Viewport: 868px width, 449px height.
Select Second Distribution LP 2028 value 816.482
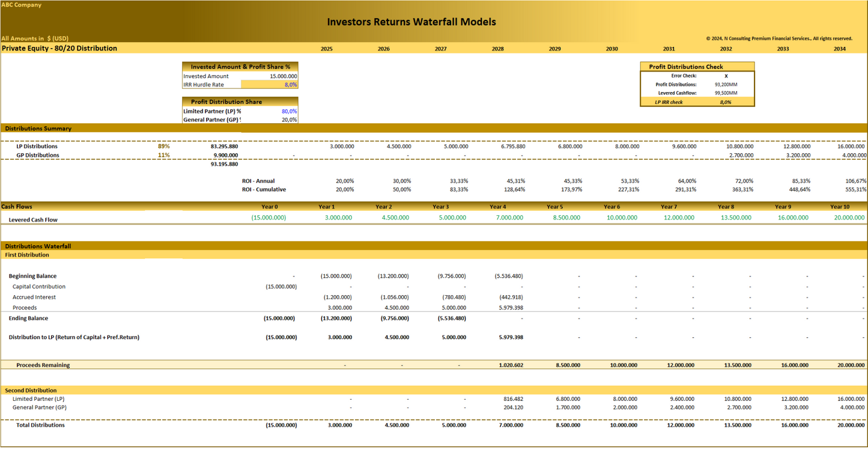(512, 399)
